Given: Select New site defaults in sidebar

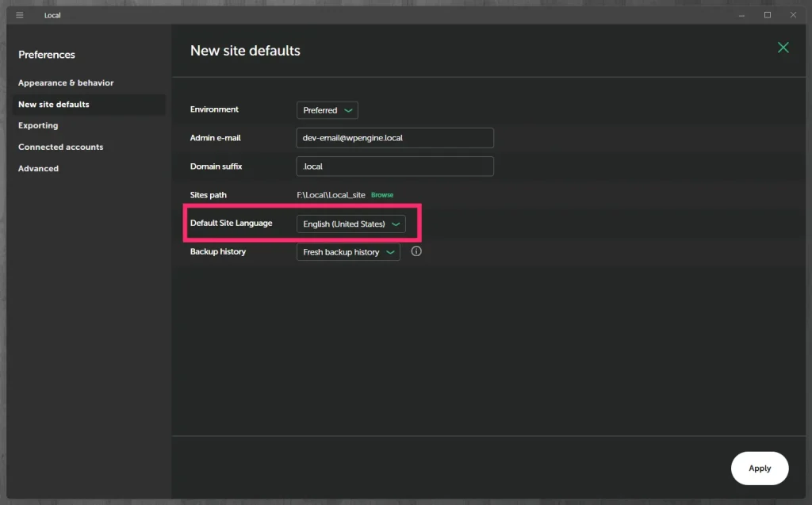Looking at the screenshot, I should pos(89,104).
